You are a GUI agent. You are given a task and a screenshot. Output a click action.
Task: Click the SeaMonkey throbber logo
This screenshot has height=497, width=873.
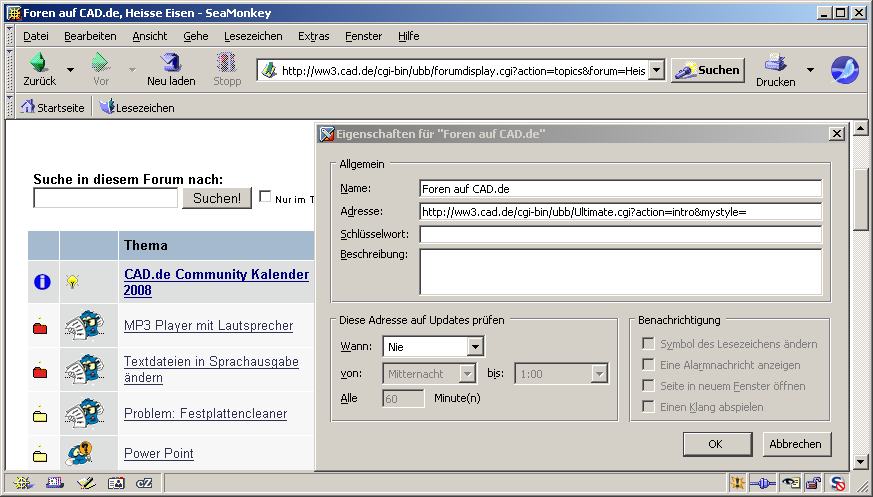tap(845, 70)
